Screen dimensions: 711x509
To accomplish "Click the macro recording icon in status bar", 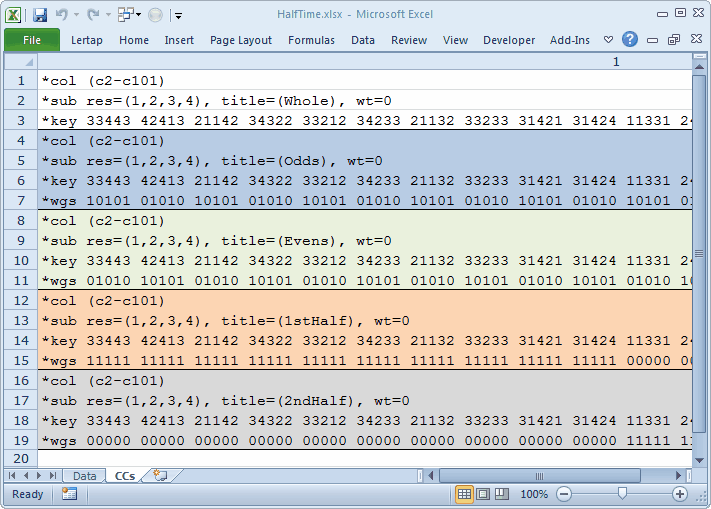I will tap(69, 494).
